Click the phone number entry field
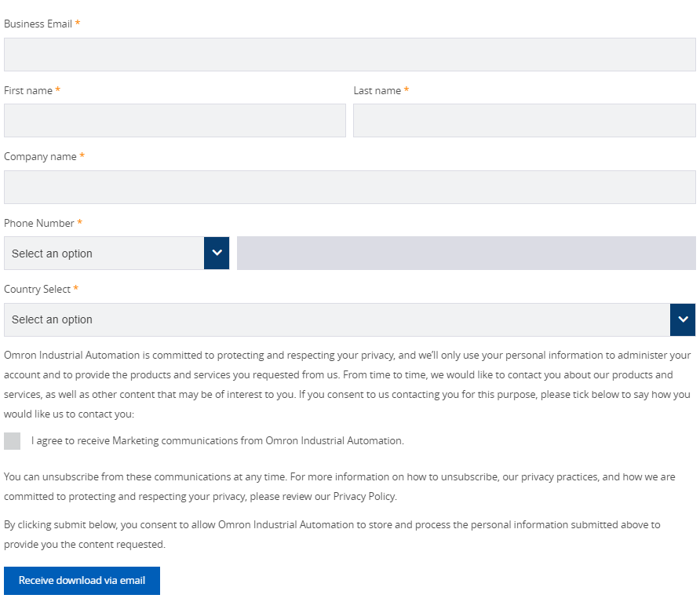The width and height of the screenshot is (700, 602). coord(466,254)
